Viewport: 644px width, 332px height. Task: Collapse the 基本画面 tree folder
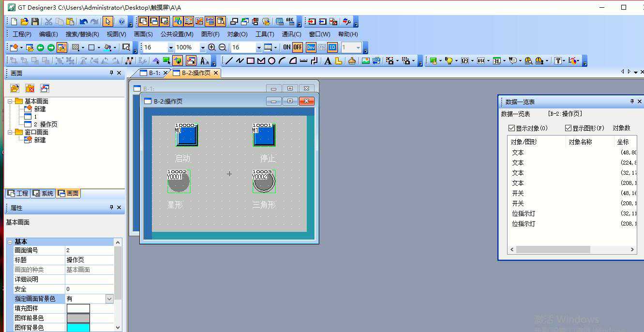pos(10,101)
